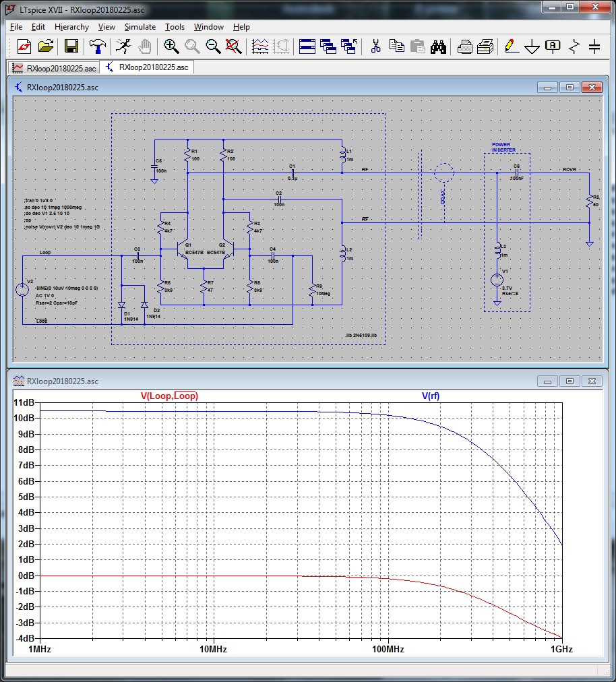Select the Cut scissors tool

click(376, 46)
